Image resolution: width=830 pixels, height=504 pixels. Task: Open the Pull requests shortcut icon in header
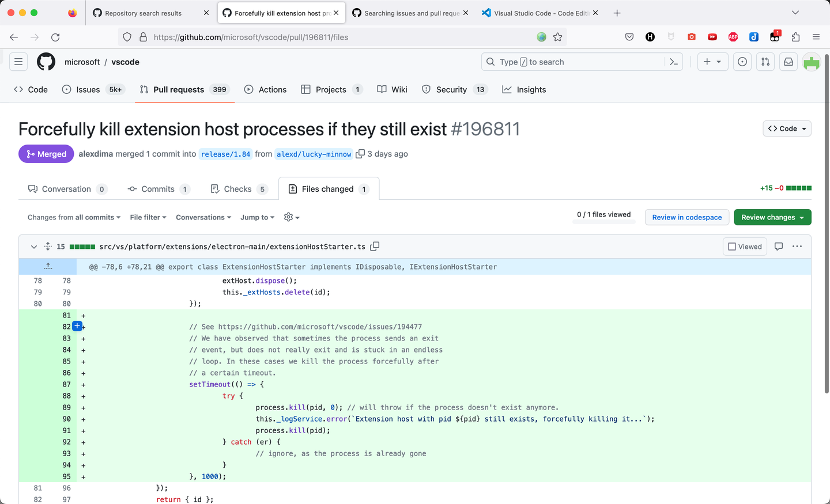[x=765, y=62]
